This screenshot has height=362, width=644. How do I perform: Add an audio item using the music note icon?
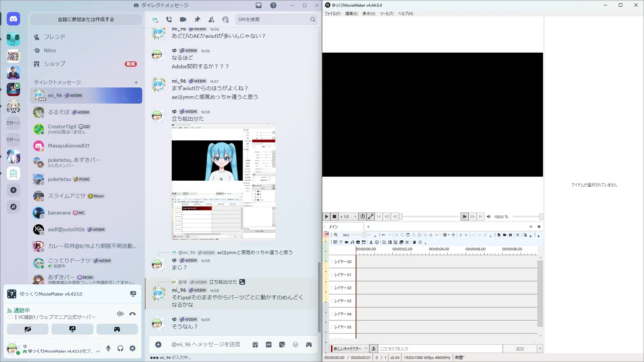352,242
